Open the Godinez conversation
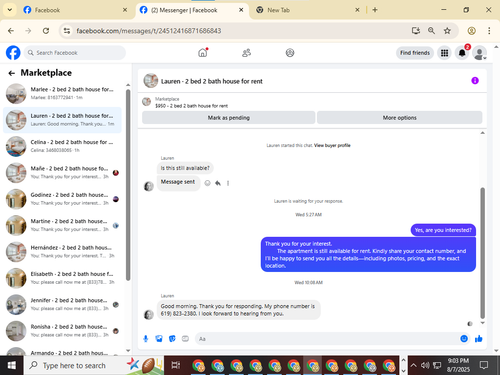The width and height of the screenshot is (500, 375). [x=62, y=199]
